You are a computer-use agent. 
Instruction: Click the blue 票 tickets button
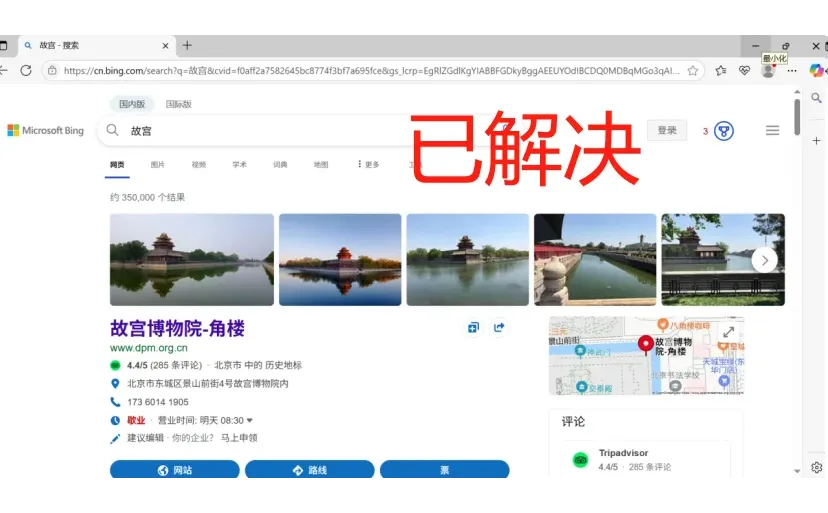pos(445,470)
